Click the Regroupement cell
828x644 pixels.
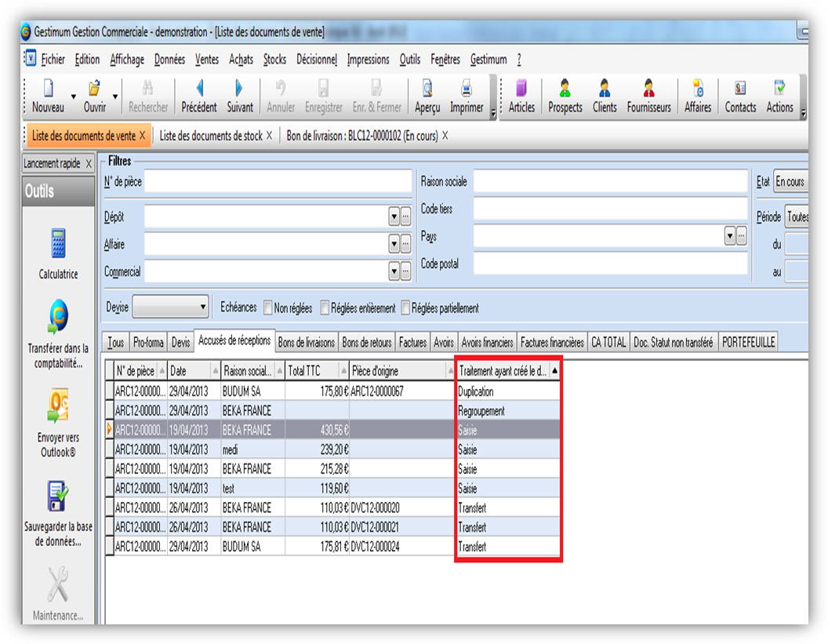(x=508, y=410)
